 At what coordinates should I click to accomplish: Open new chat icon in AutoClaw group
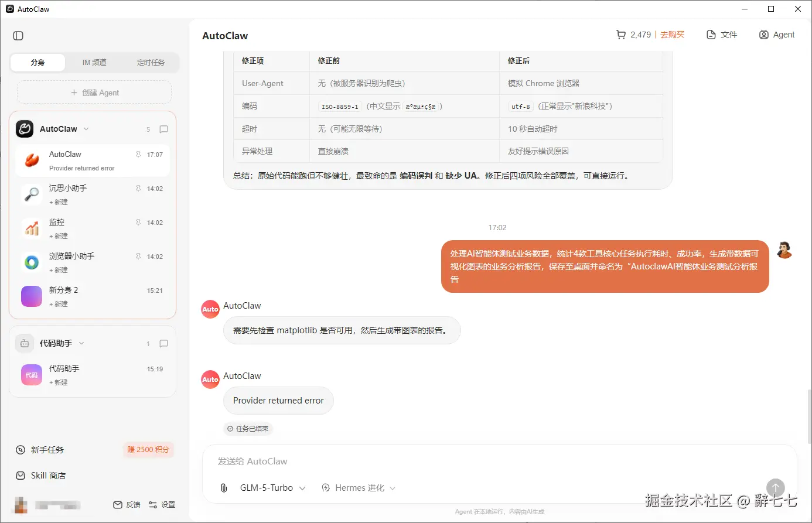[164, 129]
